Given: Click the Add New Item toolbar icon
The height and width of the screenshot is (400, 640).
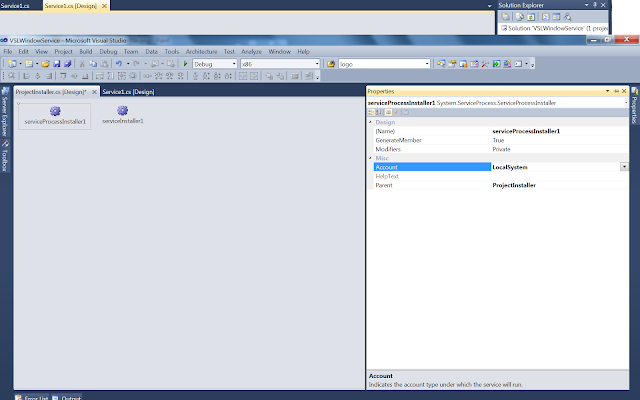Looking at the screenshot, I should coord(29,64).
